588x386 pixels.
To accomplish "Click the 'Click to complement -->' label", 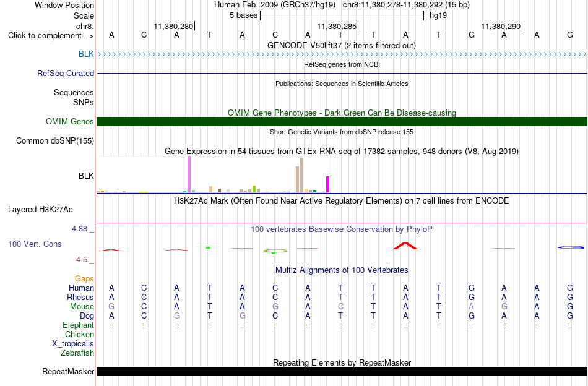I will coord(51,36).
